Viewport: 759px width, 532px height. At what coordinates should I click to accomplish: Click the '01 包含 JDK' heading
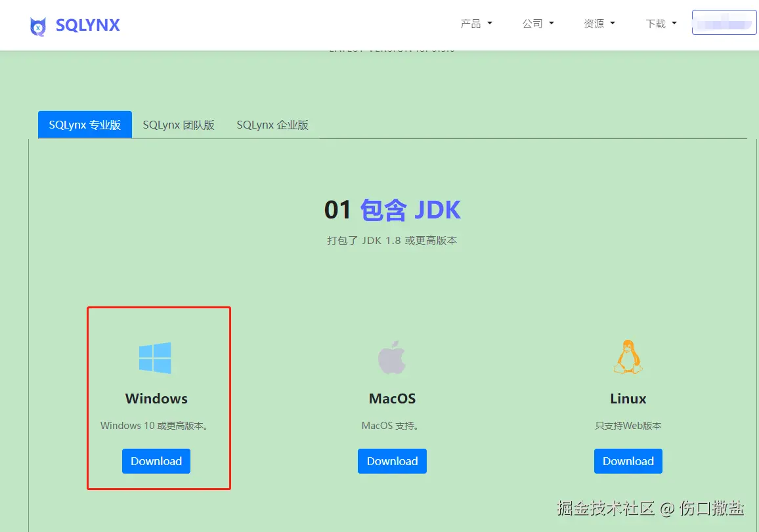coord(392,210)
